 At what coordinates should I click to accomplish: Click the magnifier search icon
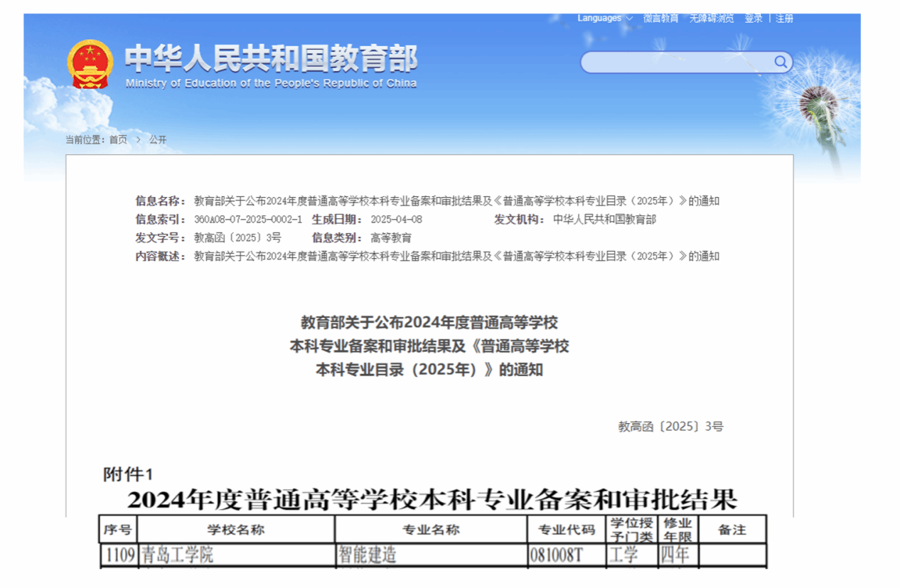[781, 63]
